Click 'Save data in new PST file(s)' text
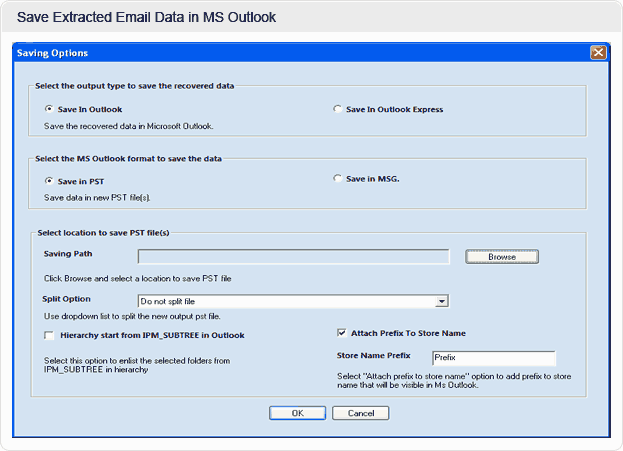623x451 pixels. click(x=97, y=197)
